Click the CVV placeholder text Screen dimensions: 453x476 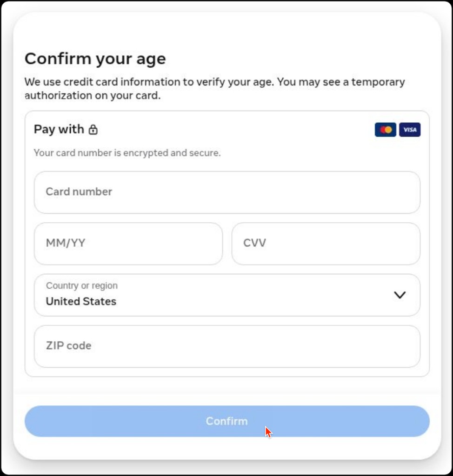point(254,243)
